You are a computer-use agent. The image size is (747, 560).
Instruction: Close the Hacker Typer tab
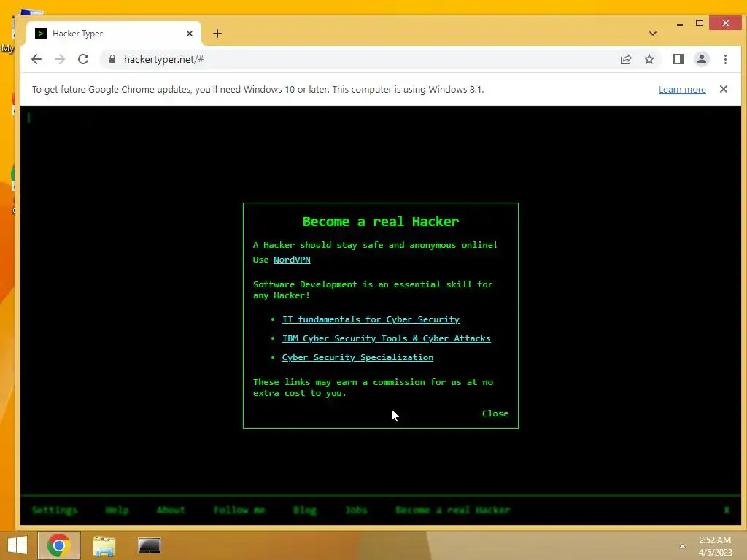point(190,34)
